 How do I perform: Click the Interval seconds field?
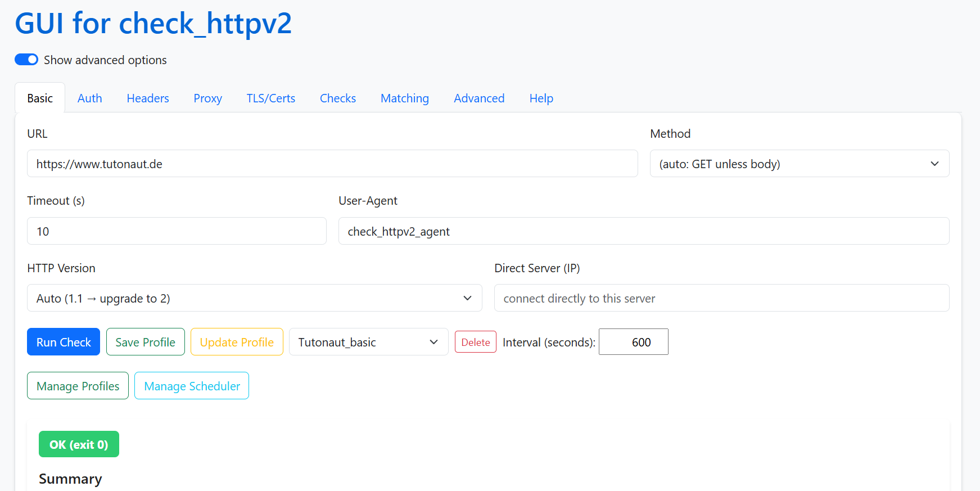pos(633,342)
